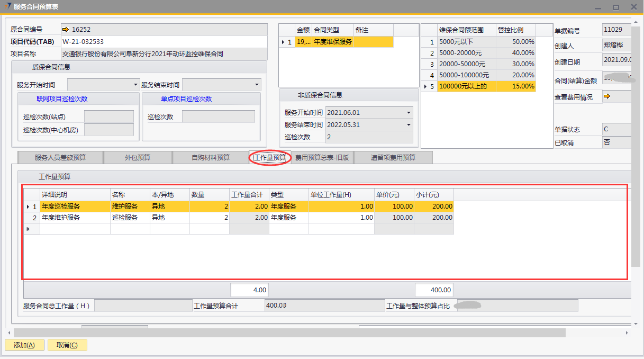The height and width of the screenshot is (359, 644).
Task: Open 质保 服务结束时间 dropdown
Action: pos(257,85)
